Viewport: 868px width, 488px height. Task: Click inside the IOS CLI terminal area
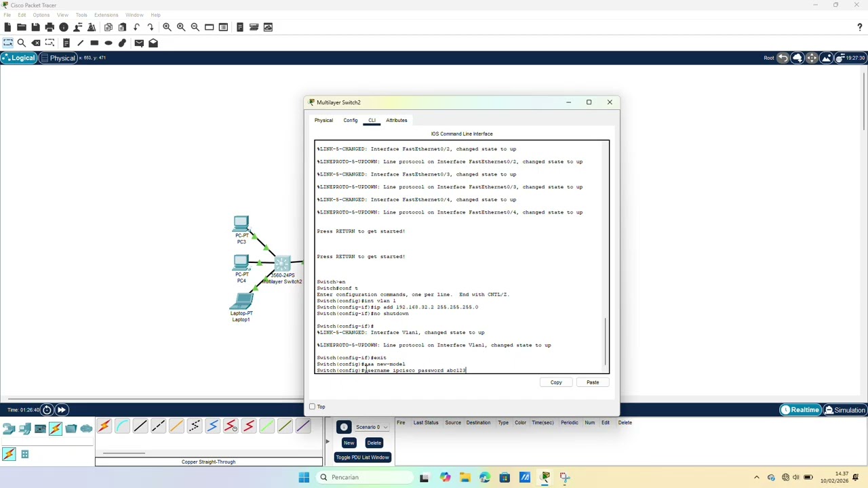pos(460,257)
